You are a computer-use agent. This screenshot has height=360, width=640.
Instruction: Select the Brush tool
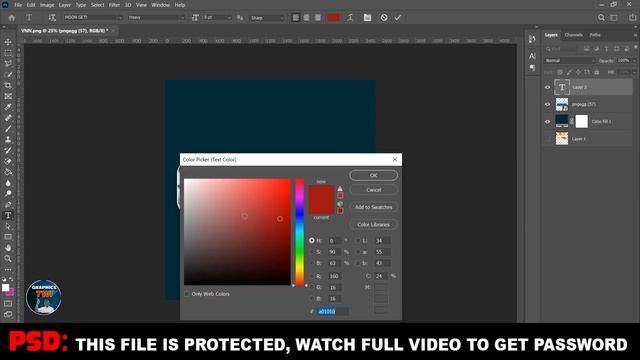[x=8, y=129]
